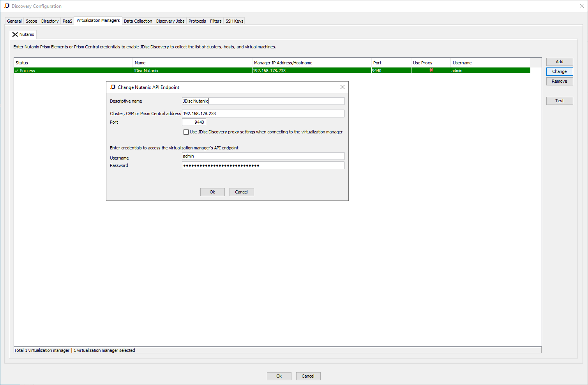Click into the Descriptive name field

263,101
